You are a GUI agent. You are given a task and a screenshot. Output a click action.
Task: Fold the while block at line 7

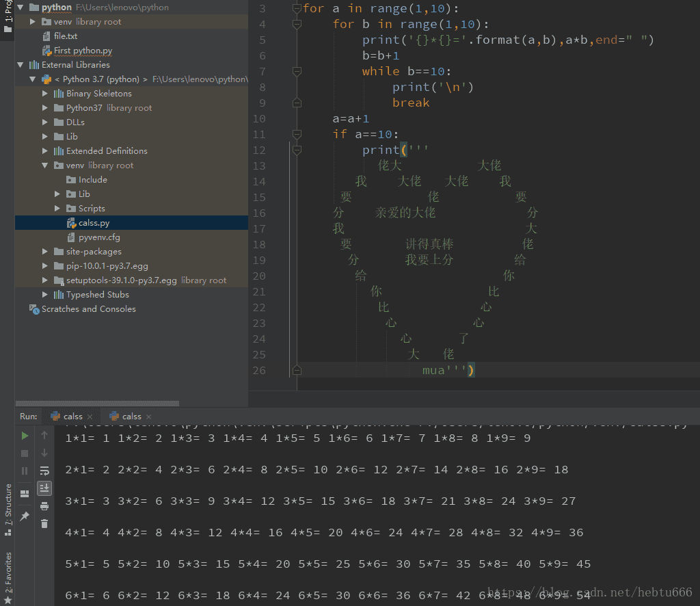pyautogui.click(x=297, y=71)
